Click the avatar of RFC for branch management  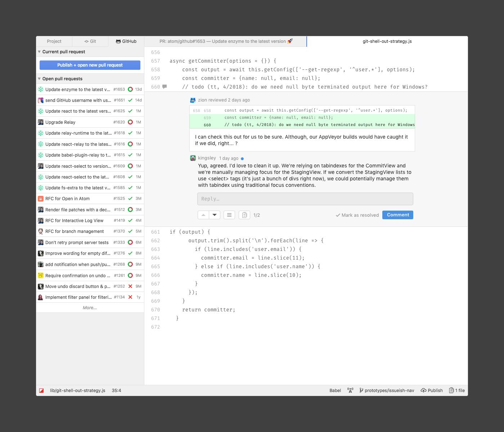(41, 231)
